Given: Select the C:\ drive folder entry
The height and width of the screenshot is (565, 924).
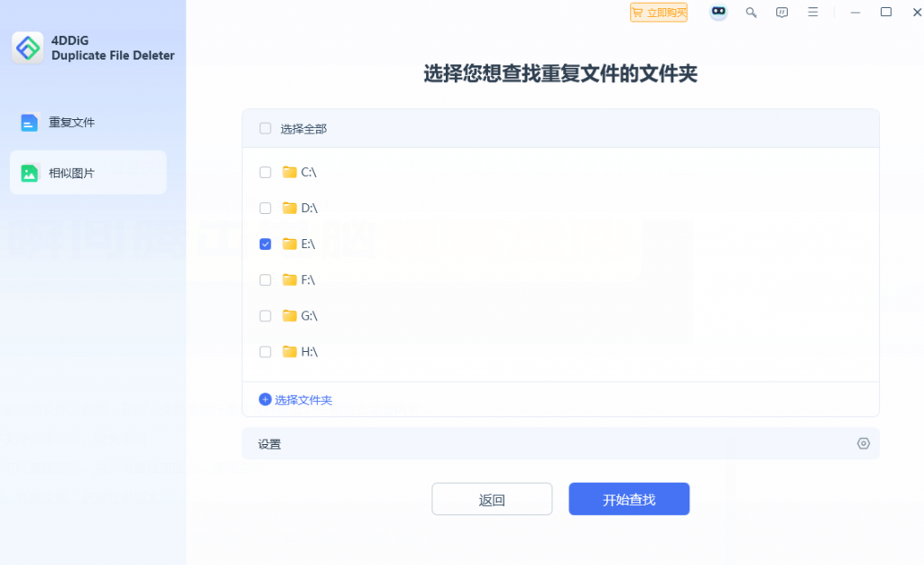Looking at the screenshot, I should [x=305, y=171].
